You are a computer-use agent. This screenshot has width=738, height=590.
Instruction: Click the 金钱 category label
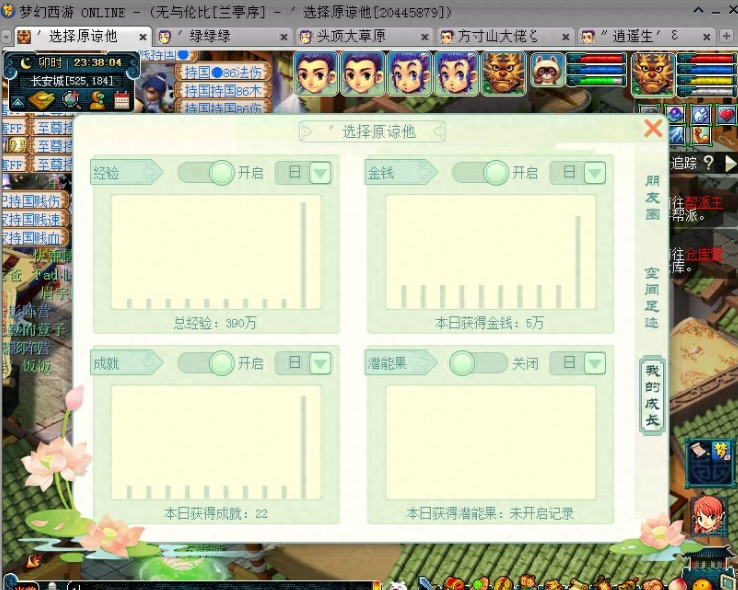(401, 173)
